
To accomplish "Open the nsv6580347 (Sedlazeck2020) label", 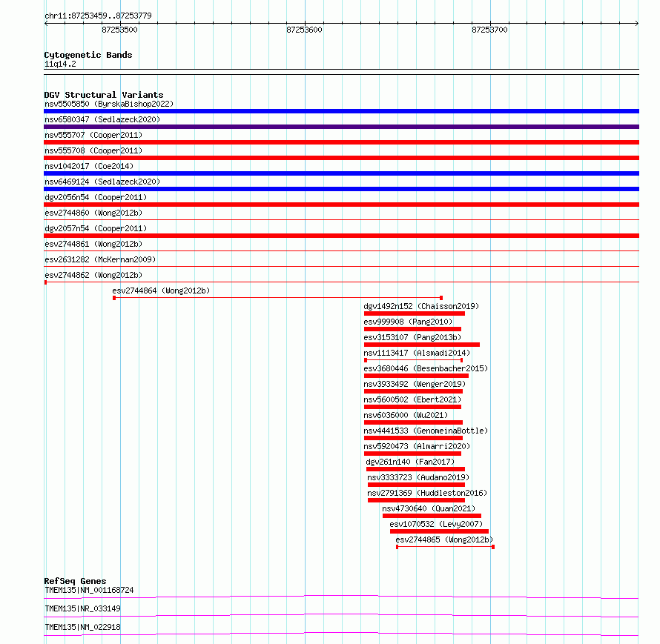I will coord(102,119).
